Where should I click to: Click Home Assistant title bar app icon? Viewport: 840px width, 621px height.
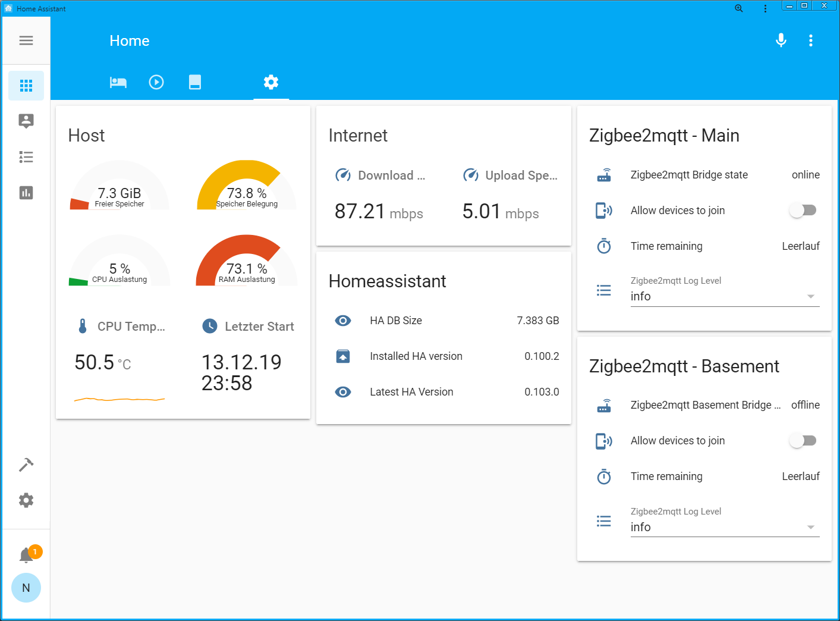coord(8,8)
